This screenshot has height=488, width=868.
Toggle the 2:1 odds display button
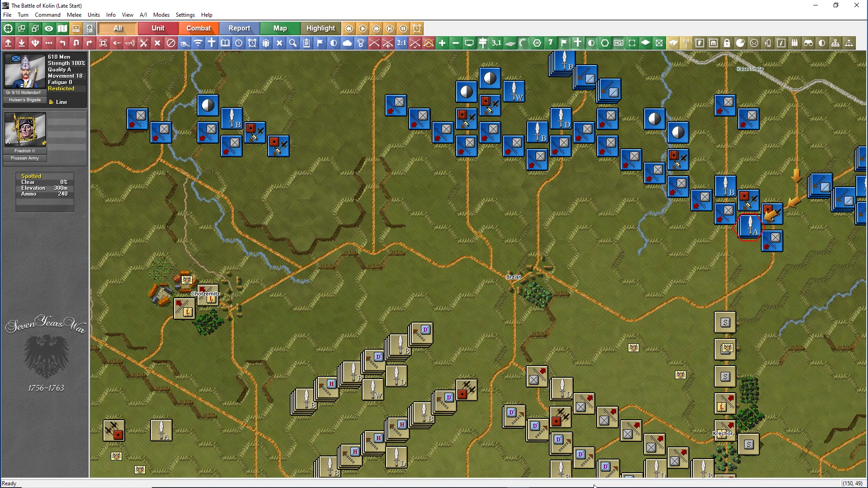pos(401,43)
